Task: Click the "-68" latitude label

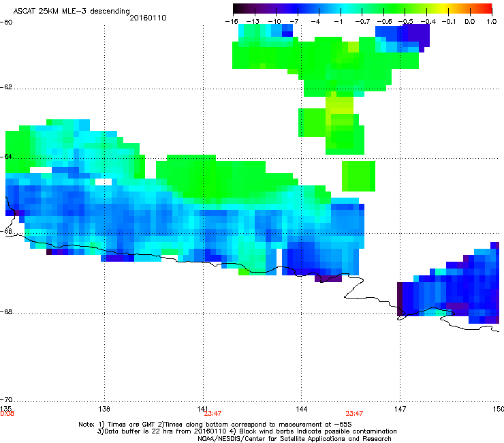Action: coord(6,312)
